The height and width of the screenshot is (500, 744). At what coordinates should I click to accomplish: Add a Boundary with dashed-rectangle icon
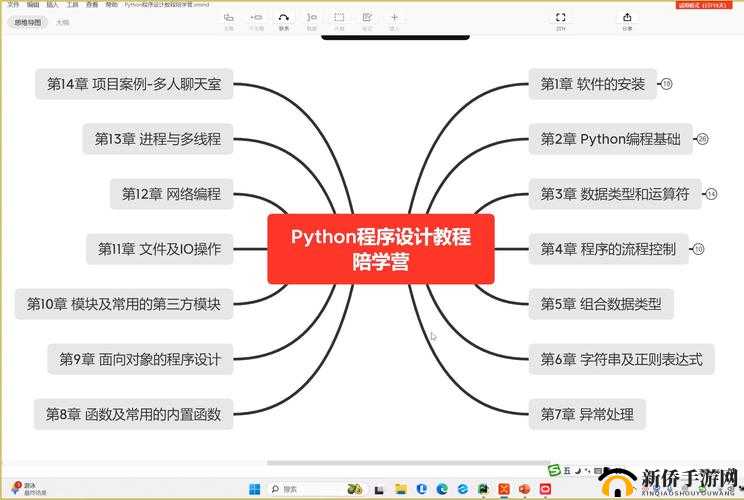339,18
